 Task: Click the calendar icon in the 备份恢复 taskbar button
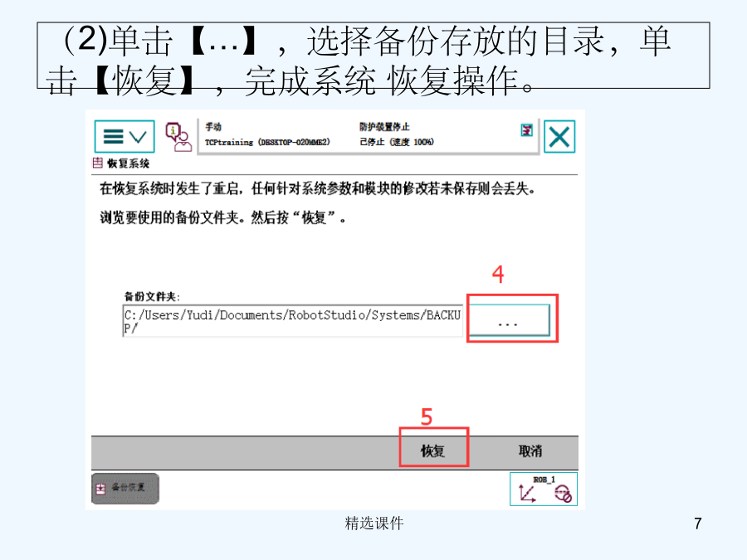100,489
